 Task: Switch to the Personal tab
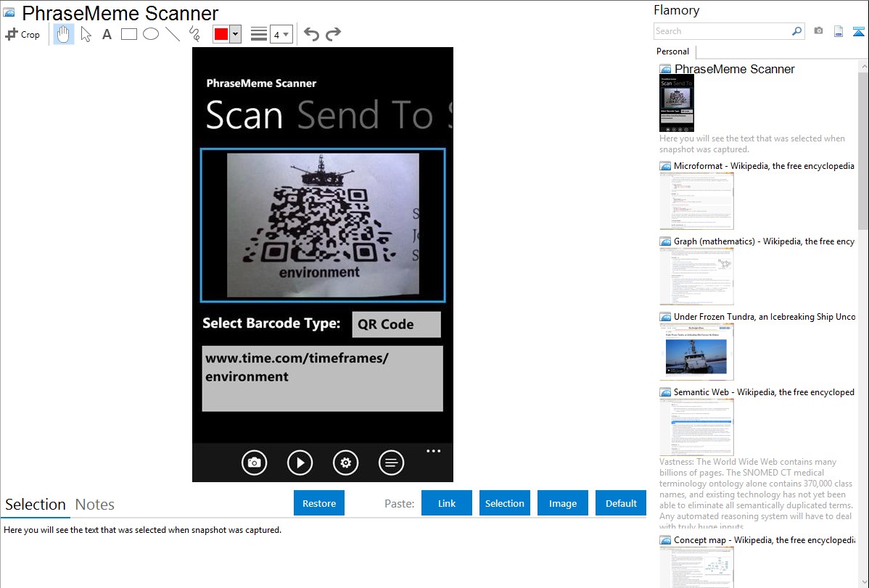[673, 51]
